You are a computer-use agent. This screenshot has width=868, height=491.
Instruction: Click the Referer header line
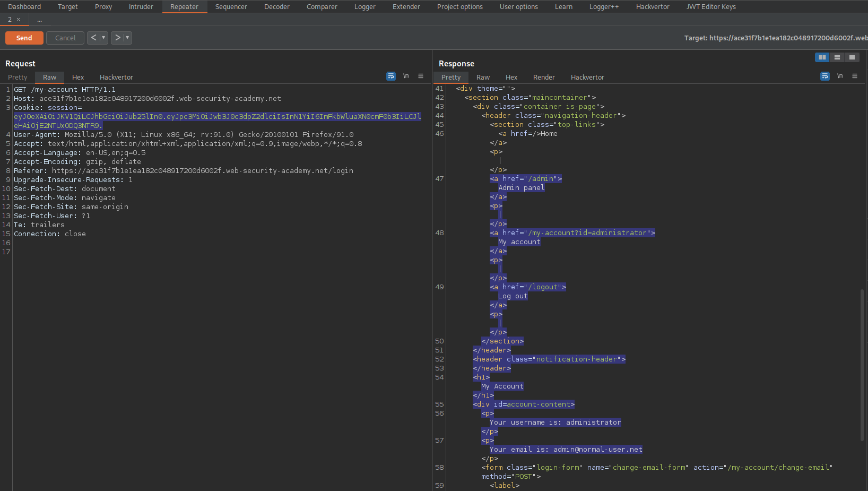pyautogui.click(x=184, y=171)
